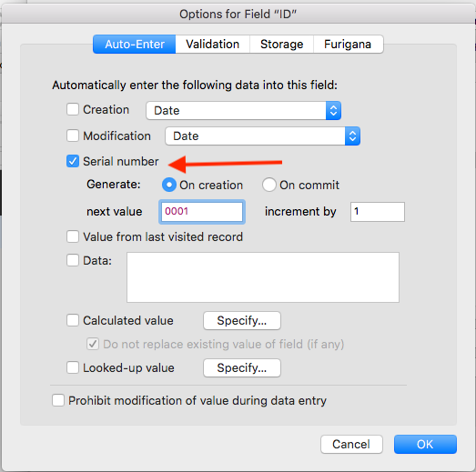The height and width of the screenshot is (472, 476).
Task: Open the Modification Date dropdown
Action: click(263, 136)
